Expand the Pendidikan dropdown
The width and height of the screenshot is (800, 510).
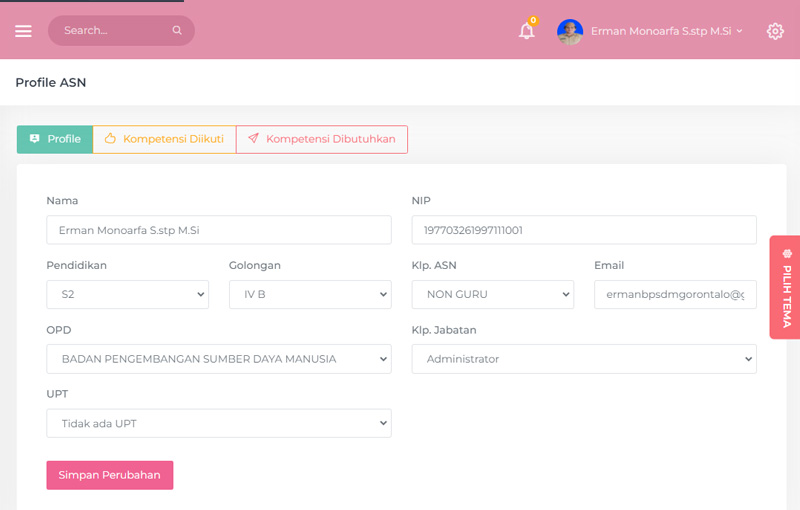pyautogui.click(x=127, y=294)
